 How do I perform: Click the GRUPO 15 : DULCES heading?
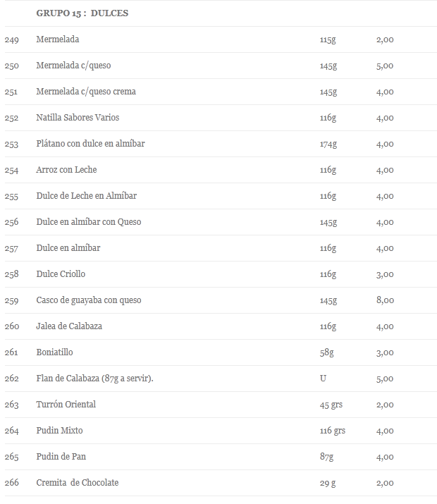82,13
